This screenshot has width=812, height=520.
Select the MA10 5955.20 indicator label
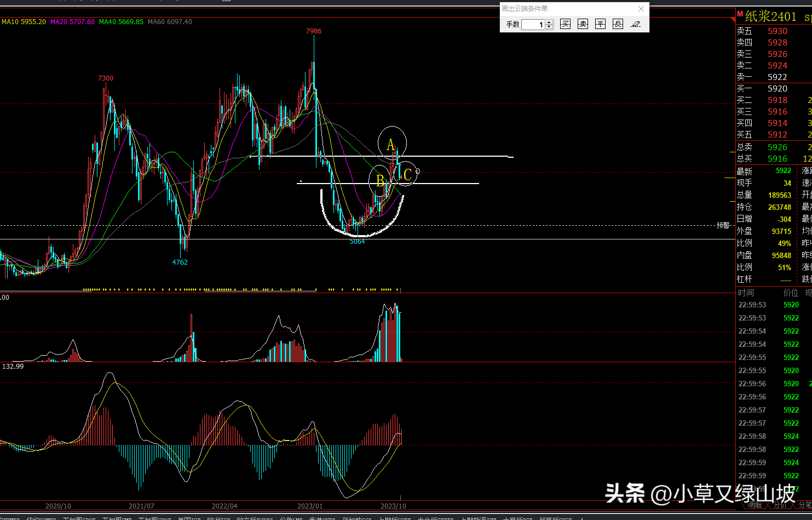tap(24, 22)
